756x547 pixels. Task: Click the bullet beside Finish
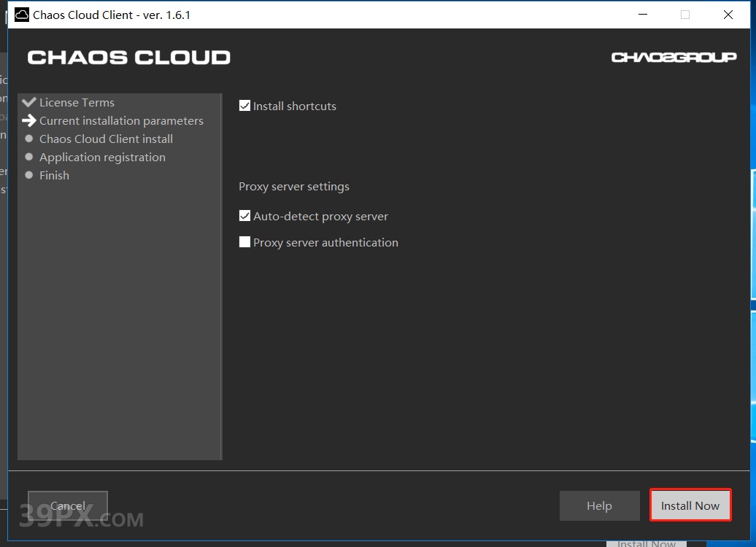29,175
